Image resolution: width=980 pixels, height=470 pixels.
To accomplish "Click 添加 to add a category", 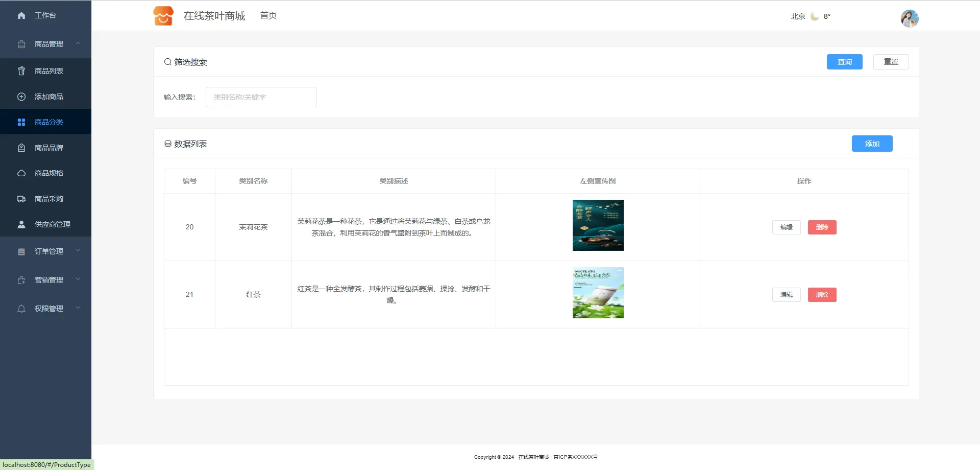I will point(872,144).
